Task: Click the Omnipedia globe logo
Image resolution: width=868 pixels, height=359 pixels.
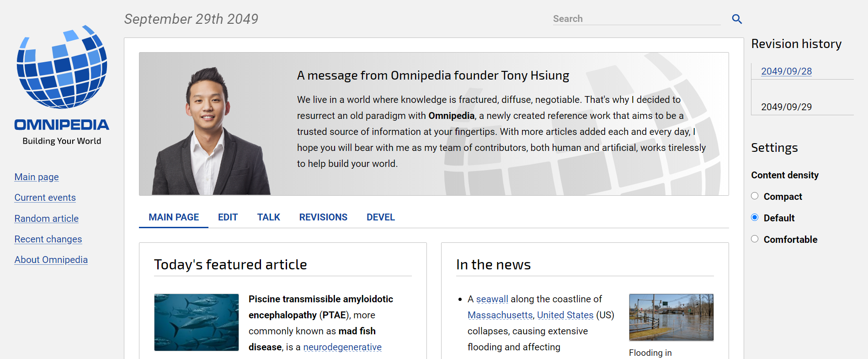Action: pyautogui.click(x=62, y=67)
